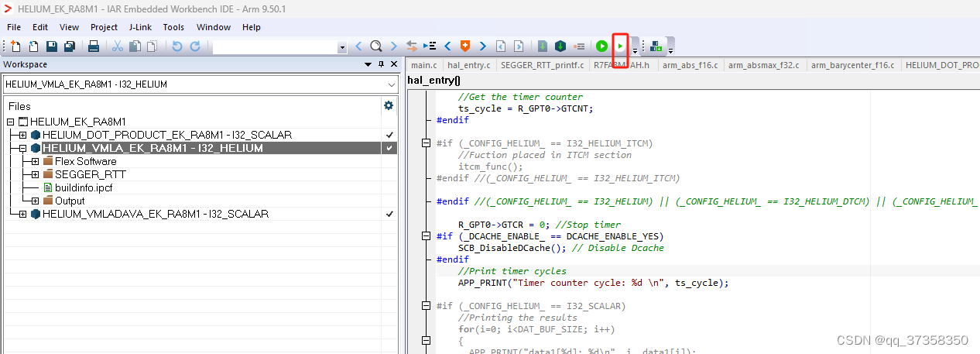Open the Replace tool icon
This screenshot has height=354, width=980.
412,46
